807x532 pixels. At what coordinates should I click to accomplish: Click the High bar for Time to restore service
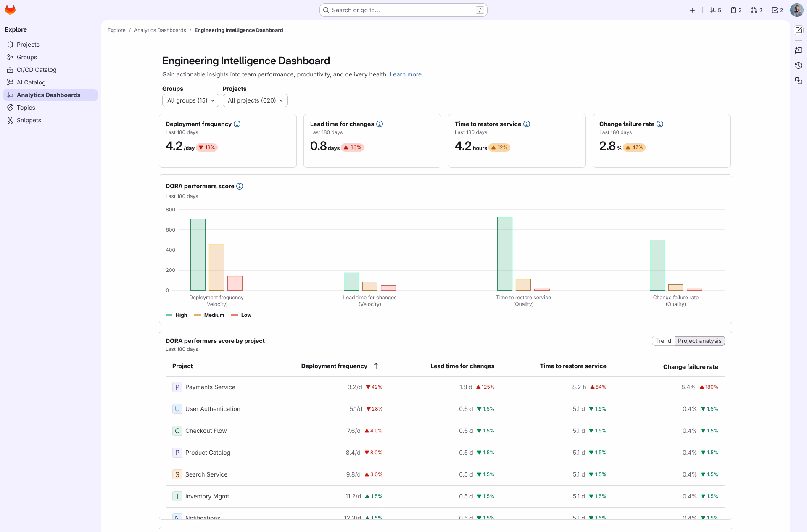(505, 254)
